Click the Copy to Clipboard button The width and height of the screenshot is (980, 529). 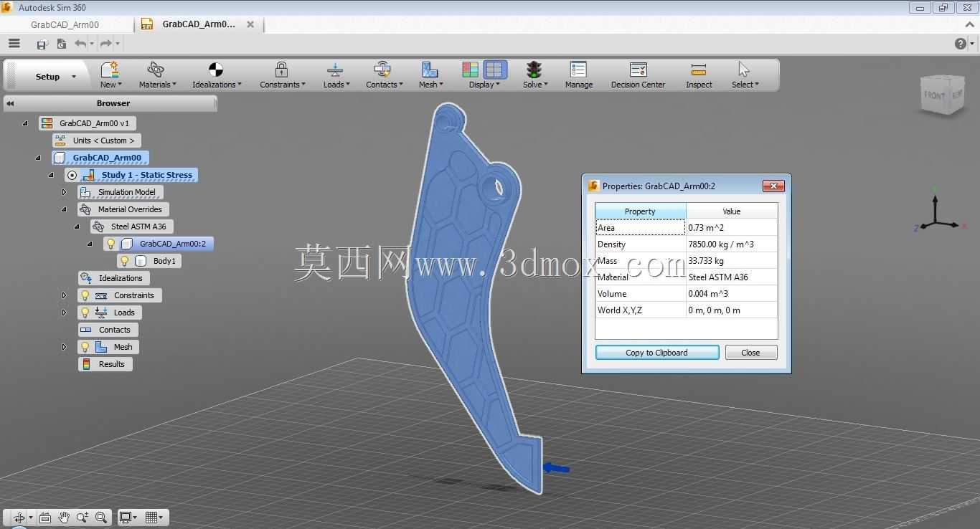coord(657,353)
